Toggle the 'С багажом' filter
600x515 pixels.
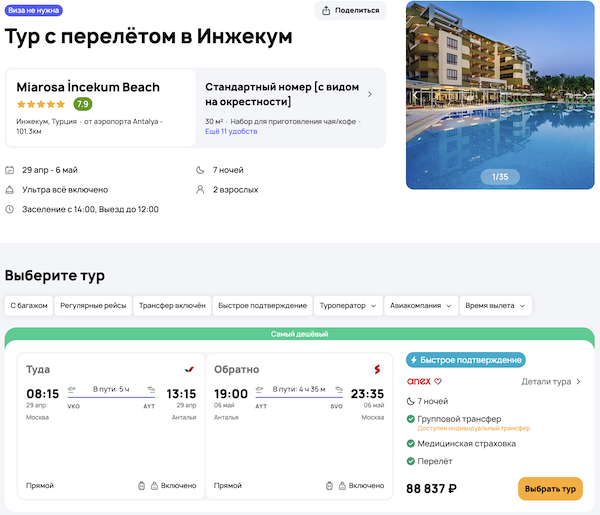click(x=28, y=305)
